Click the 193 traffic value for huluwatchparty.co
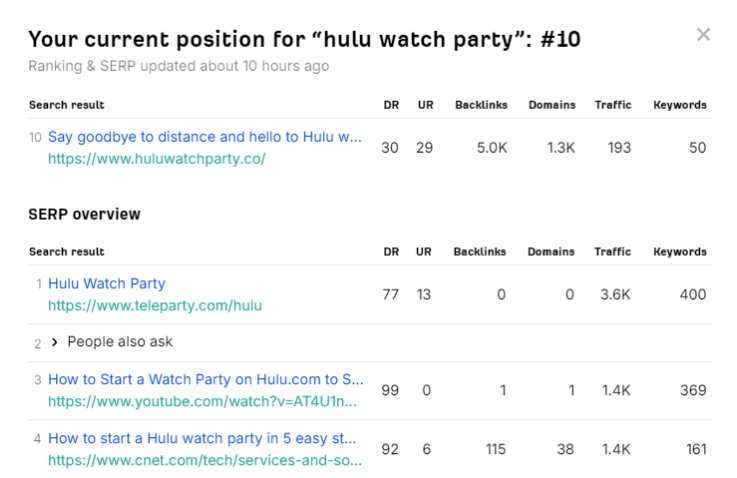This screenshot has height=478, width=737. [x=619, y=148]
